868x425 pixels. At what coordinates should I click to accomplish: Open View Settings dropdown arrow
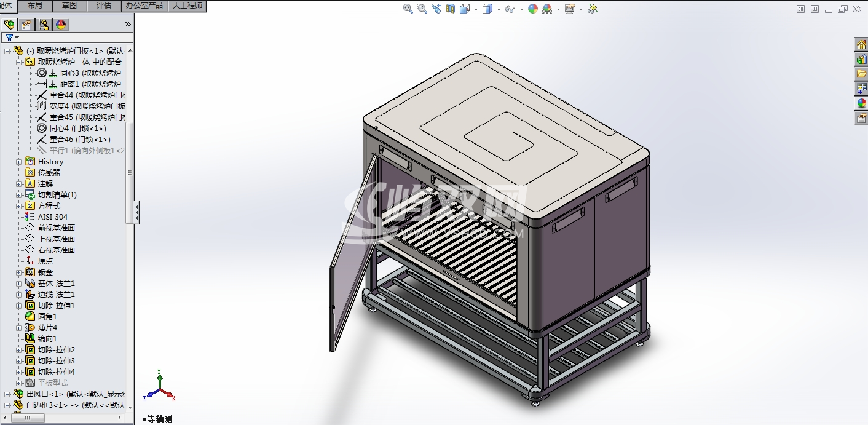pyautogui.click(x=581, y=9)
